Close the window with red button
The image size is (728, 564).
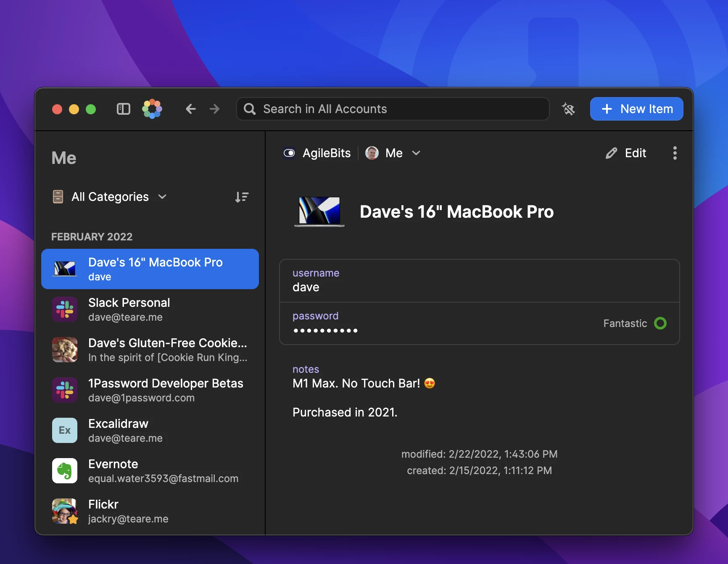pos(57,109)
